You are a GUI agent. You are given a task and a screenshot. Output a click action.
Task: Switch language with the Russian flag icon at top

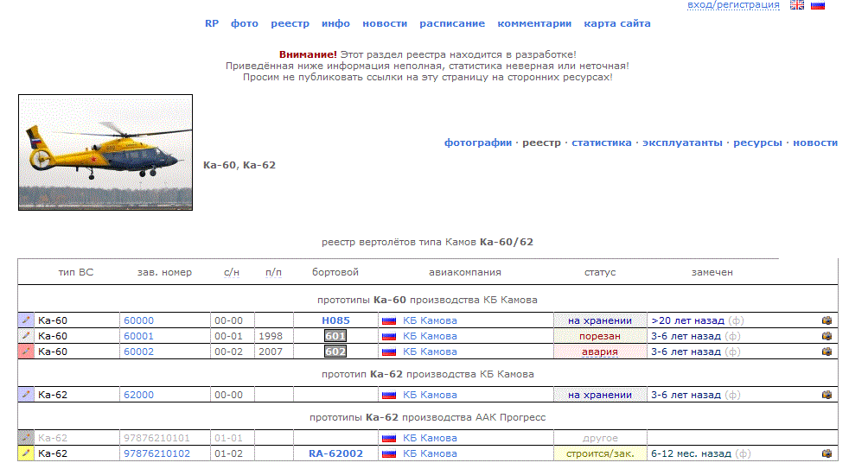(818, 5)
